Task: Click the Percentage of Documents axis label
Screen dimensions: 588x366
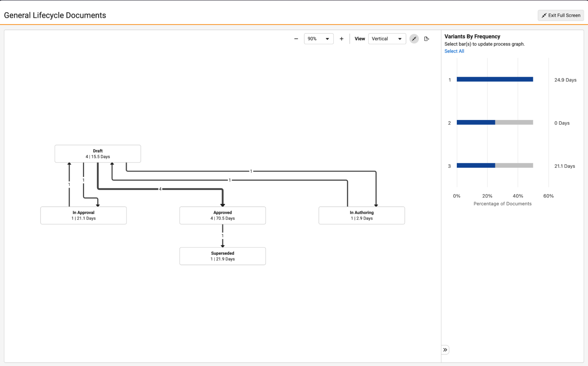Action: [502, 204]
